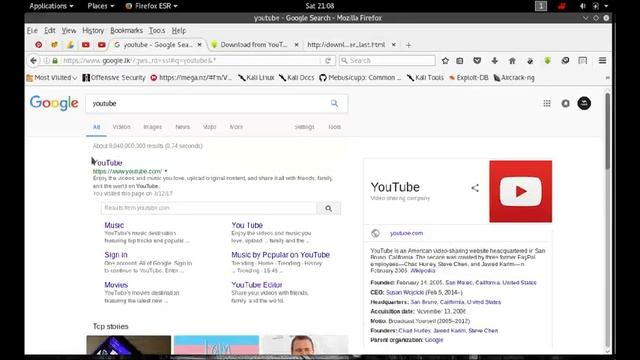Screen dimensions: 640x360
Task: Open the Firefox hamburger menu
Action: (602, 60)
